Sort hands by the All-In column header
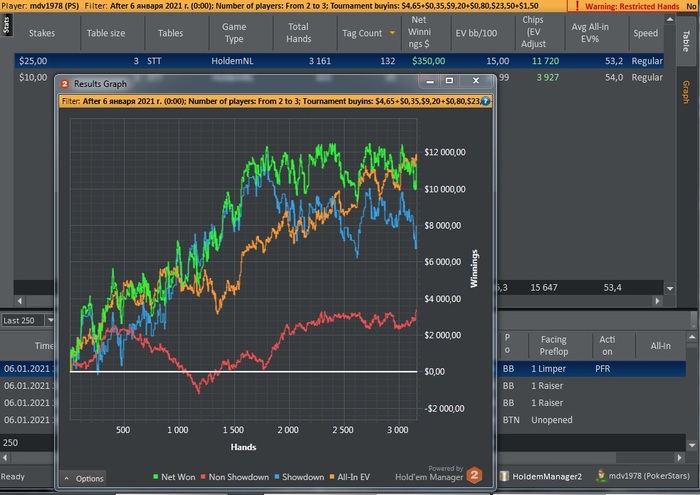This screenshot has width=700, height=495. (660, 345)
